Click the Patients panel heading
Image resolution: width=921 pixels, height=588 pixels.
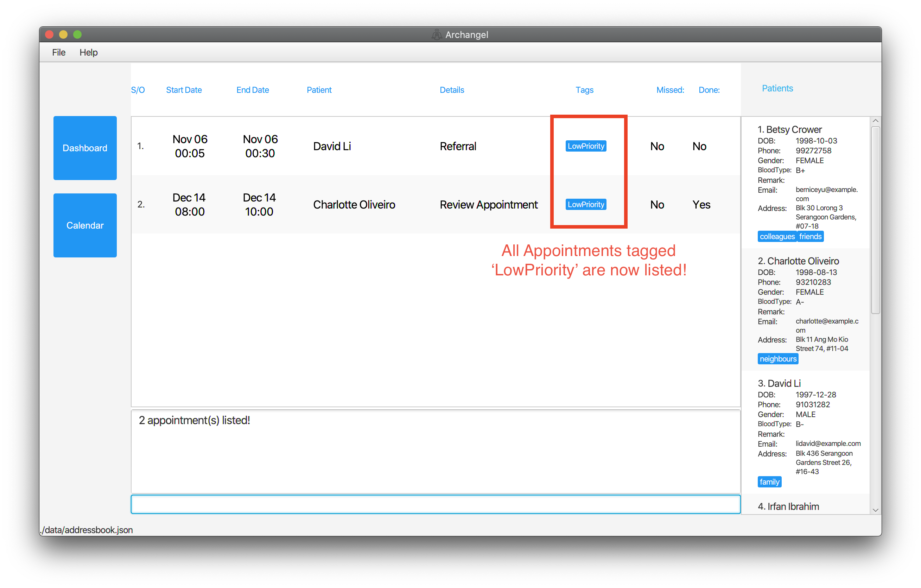coord(777,88)
